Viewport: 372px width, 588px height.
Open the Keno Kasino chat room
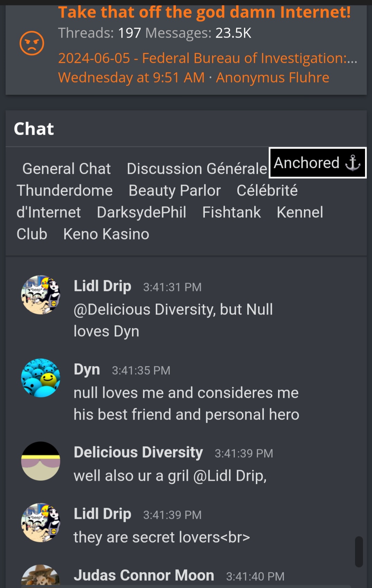(106, 234)
